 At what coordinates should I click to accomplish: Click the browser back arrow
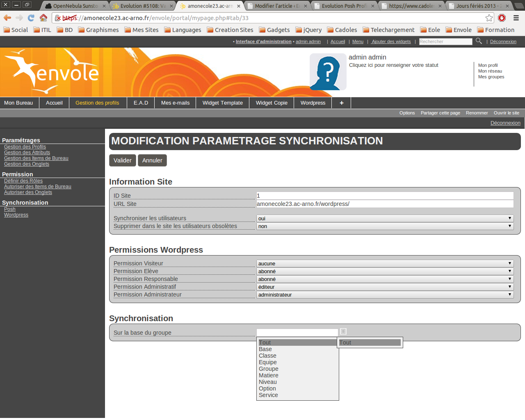pos(7,18)
